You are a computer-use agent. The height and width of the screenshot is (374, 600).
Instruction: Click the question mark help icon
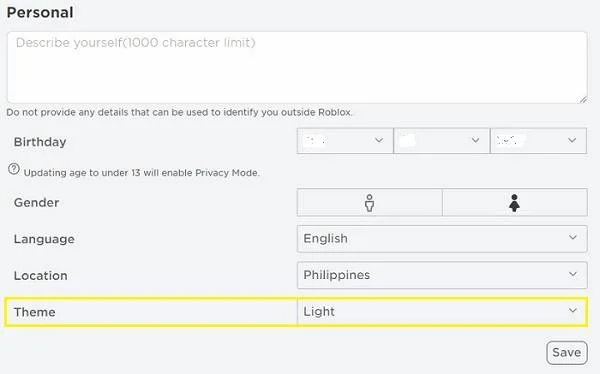point(14,169)
